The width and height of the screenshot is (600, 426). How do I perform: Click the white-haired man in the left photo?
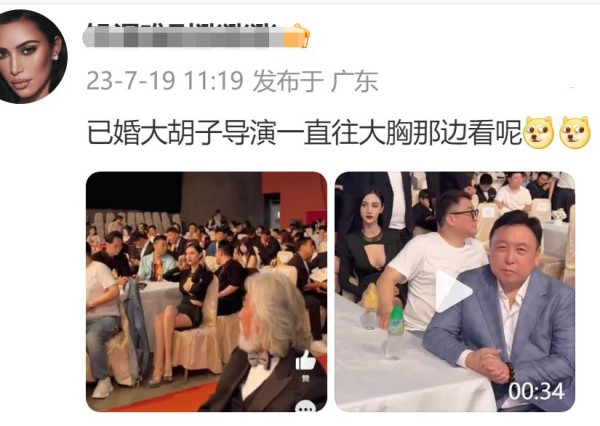point(268,343)
